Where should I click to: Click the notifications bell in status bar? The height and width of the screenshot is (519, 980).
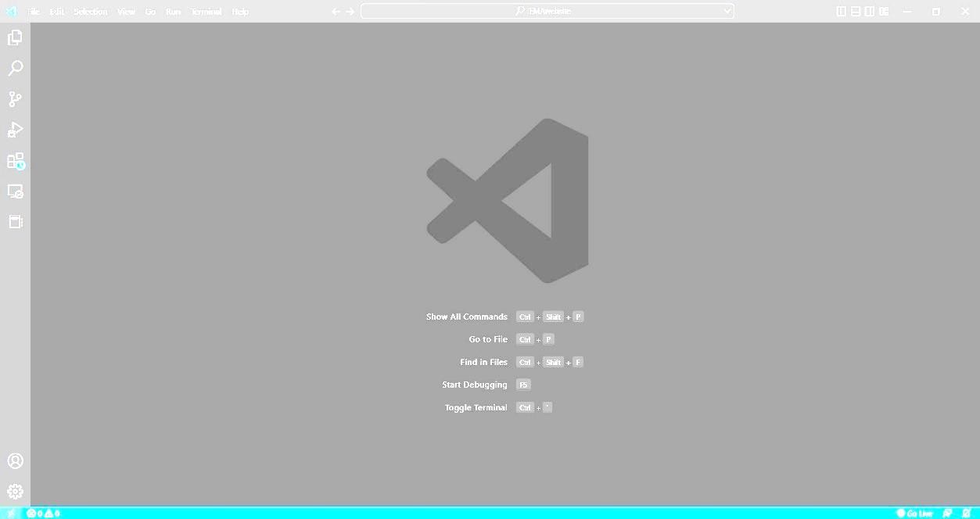point(966,514)
